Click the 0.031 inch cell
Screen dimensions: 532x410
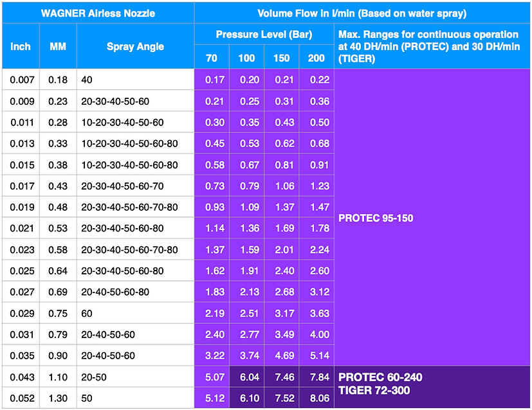pos(21,334)
